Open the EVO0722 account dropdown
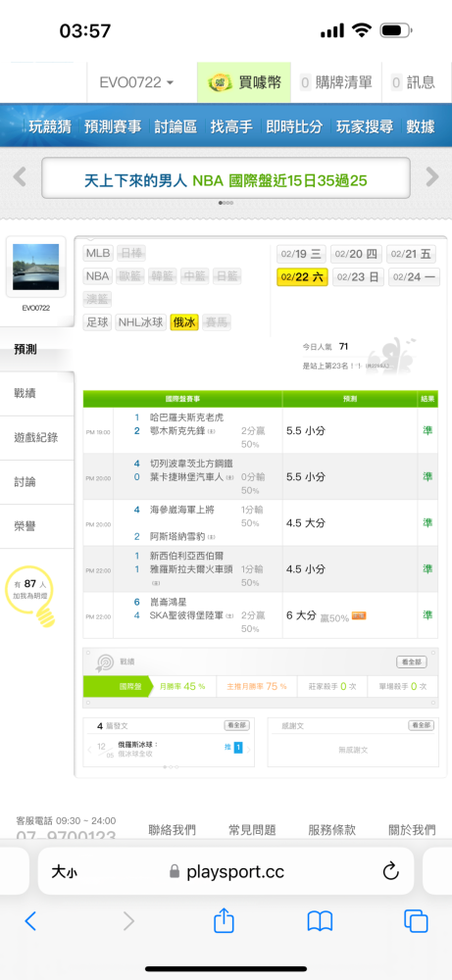This screenshot has width=452, height=980. point(136,82)
